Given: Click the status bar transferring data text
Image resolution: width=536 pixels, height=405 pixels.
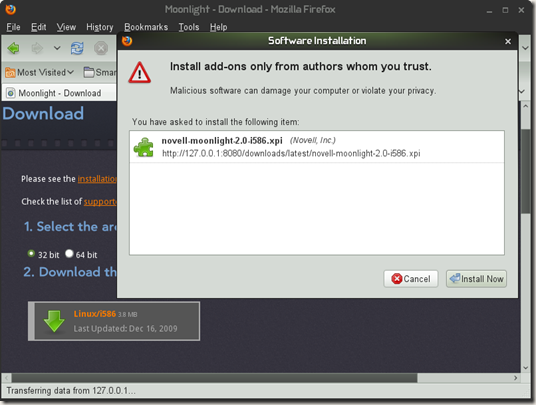Looking at the screenshot, I should [71, 391].
